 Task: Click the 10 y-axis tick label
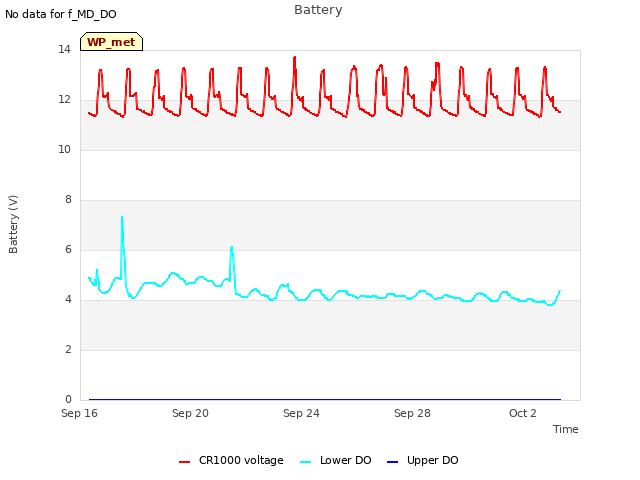tap(64, 150)
